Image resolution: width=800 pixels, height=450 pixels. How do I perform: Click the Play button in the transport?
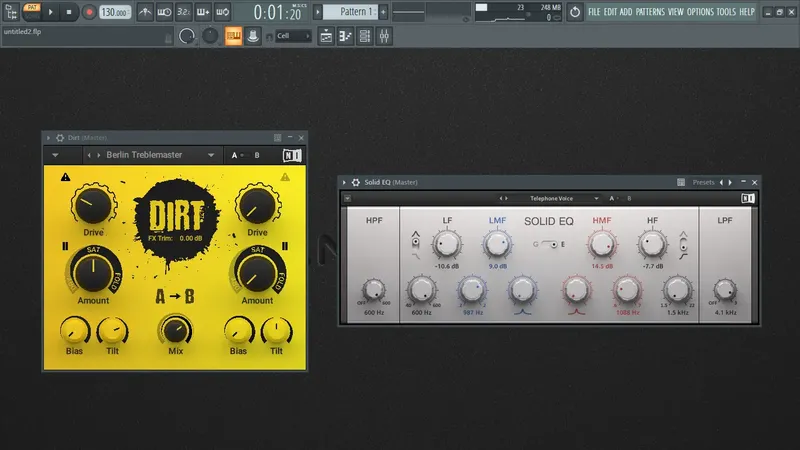51,12
